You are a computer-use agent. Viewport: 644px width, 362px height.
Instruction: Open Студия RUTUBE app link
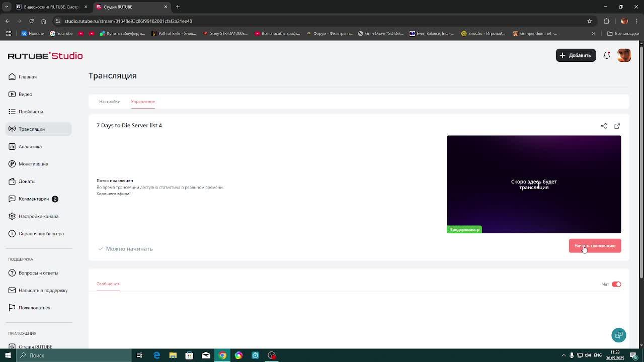(x=30, y=347)
